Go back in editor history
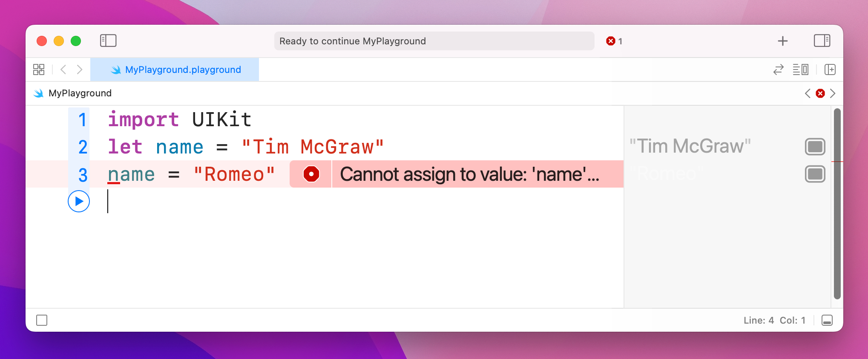The width and height of the screenshot is (868, 359). point(63,69)
